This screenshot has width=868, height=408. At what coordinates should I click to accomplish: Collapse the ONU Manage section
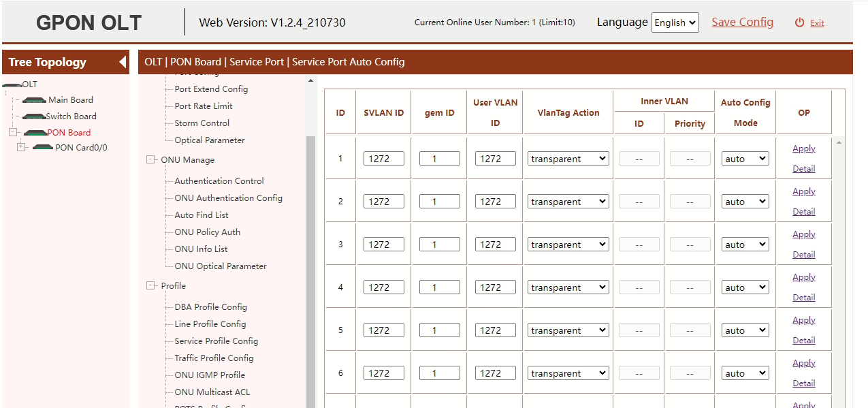click(150, 160)
